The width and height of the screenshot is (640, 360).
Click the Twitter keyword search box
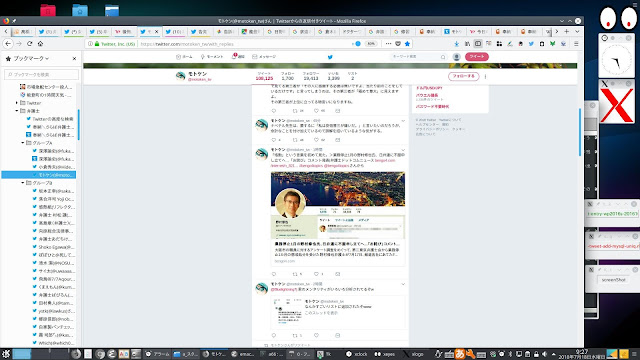pyautogui.click(x=418, y=57)
